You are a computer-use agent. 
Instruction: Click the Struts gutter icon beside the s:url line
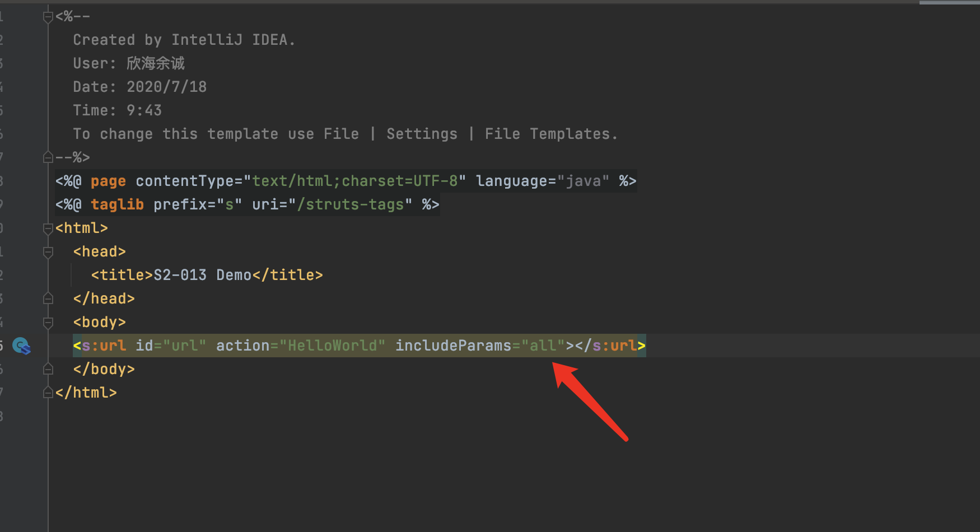click(x=21, y=346)
